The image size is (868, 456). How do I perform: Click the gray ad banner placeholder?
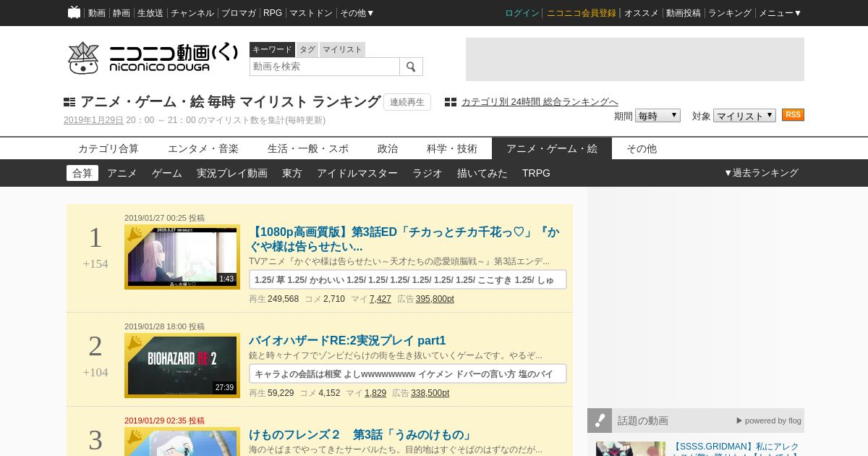[635, 59]
